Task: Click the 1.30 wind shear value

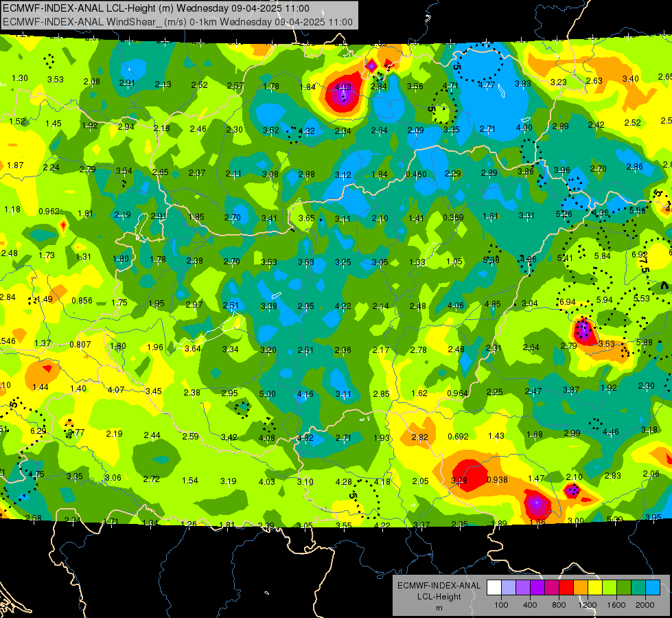Action: pyautogui.click(x=20, y=78)
